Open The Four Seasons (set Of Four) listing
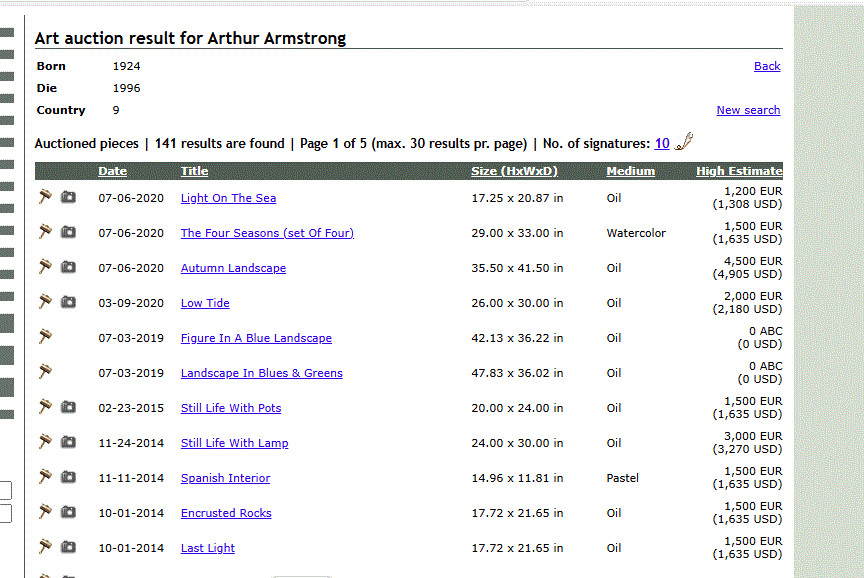This screenshot has height=578, width=864. (267, 233)
